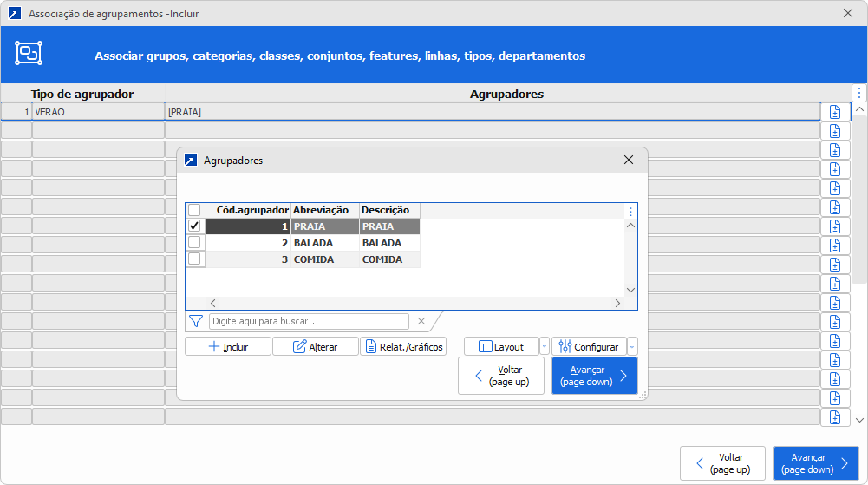Viewport: 868px width, 485px height.
Task: Click Relat./Gráficos report button
Action: tap(403, 346)
